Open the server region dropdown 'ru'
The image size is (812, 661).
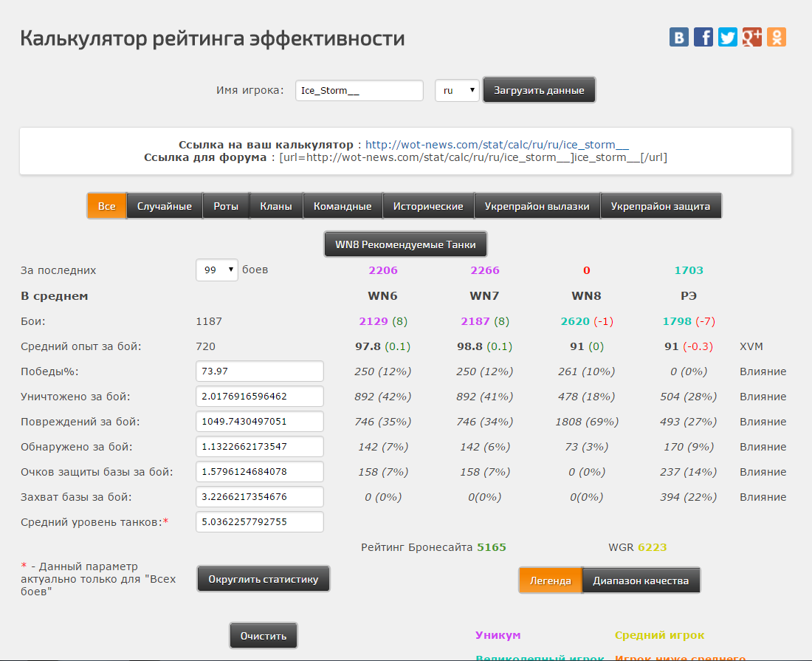pyautogui.click(x=457, y=90)
